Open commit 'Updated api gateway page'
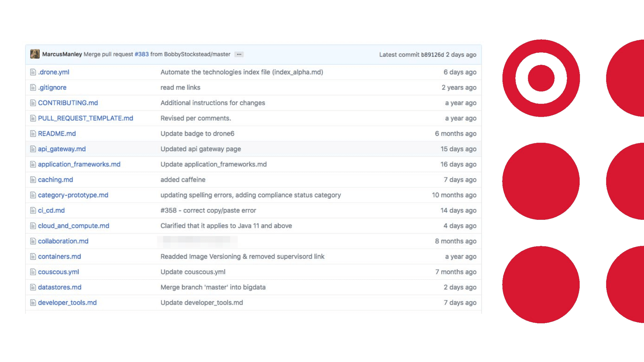 [x=201, y=149]
